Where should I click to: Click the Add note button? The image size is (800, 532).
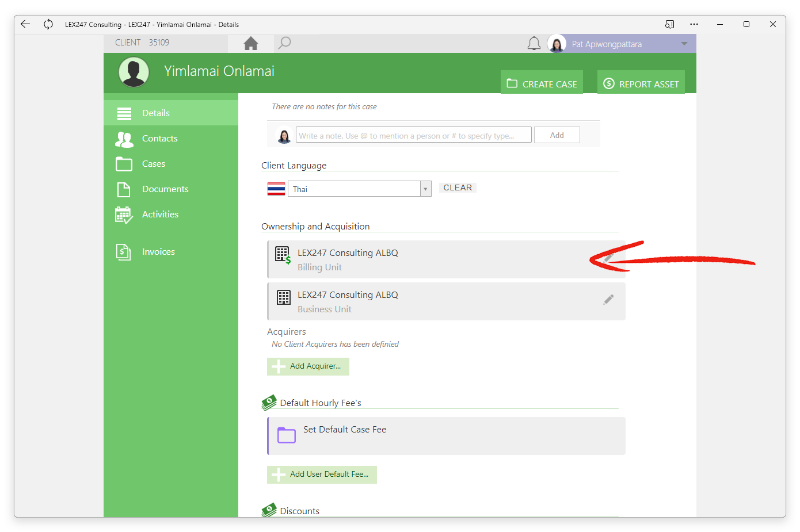coord(557,135)
